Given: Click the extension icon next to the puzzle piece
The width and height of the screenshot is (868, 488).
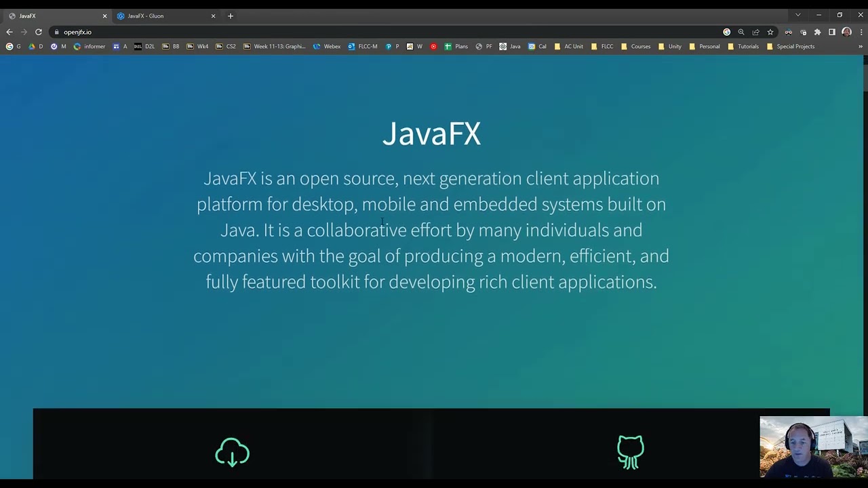Looking at the screenshot, I should point(804,32).
